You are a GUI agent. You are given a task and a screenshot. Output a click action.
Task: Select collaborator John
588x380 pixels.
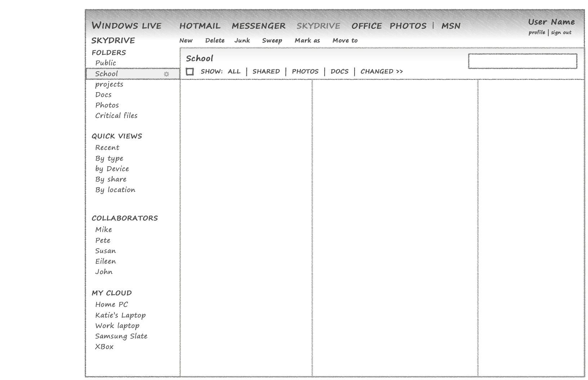pos(104,272)
